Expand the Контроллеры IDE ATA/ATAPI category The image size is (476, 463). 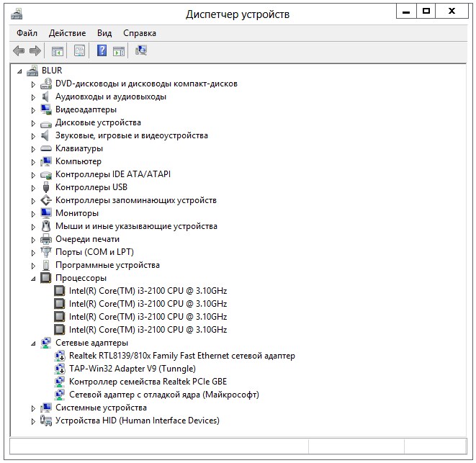(x=33, y=175)
